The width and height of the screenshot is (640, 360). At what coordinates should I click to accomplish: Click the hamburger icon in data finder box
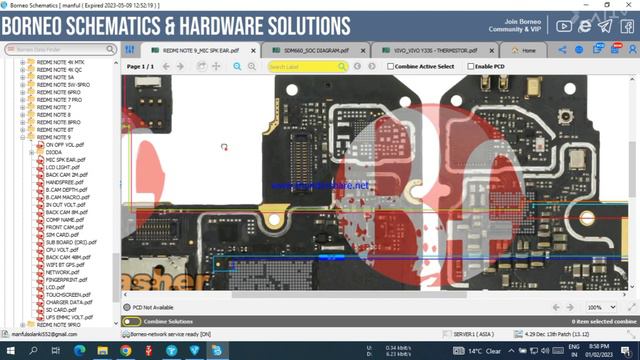tap(11, 49)
